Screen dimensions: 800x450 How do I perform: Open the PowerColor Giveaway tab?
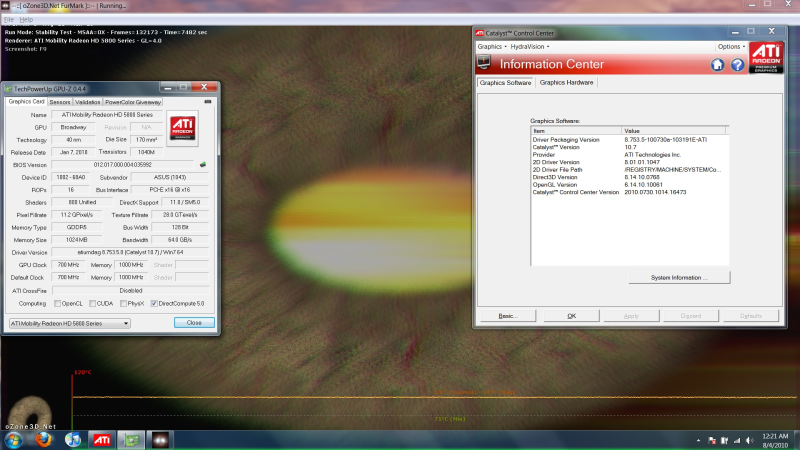133,102
